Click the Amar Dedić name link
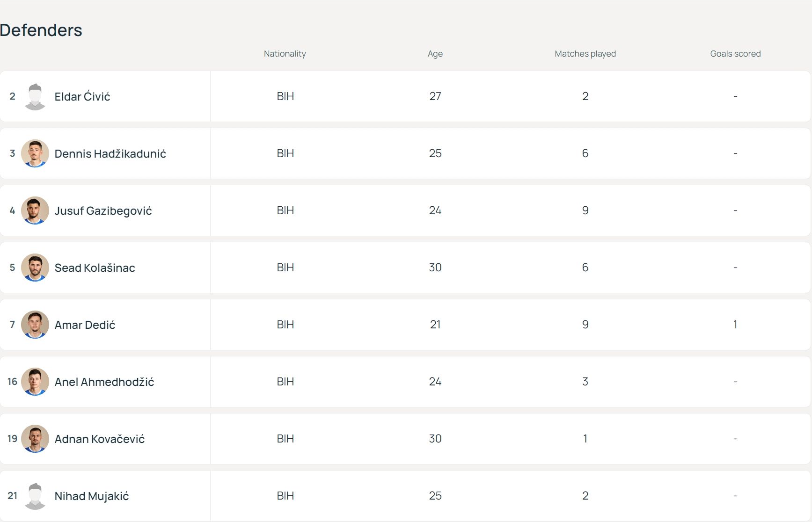The image size is (812, 522). coord(85,325)
